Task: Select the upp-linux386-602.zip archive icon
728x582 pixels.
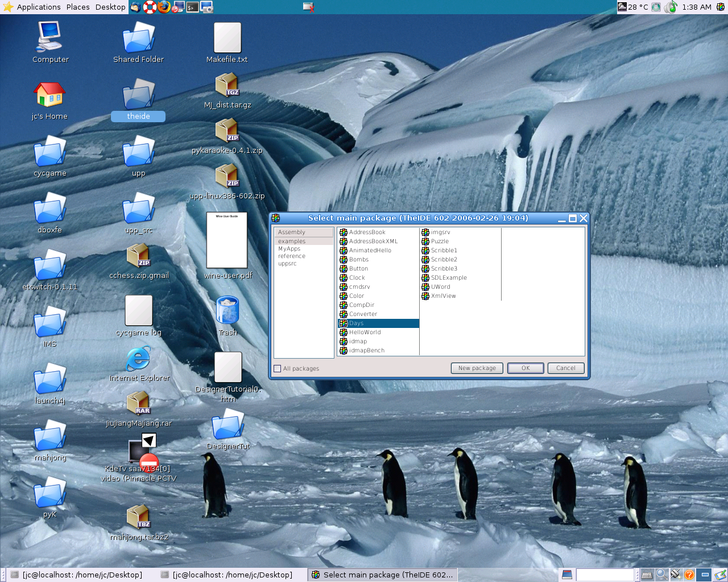Action: tap(227, 176)
